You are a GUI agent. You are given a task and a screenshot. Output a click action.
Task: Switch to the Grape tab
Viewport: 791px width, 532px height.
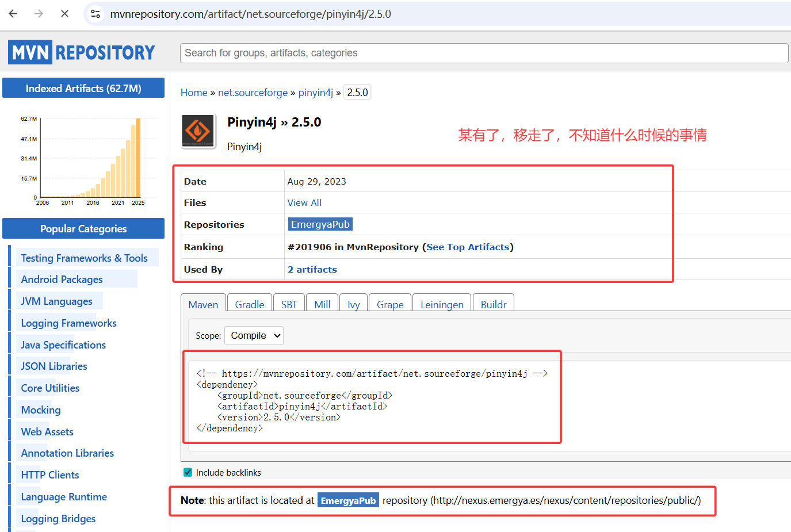click(x=390, y=304)
